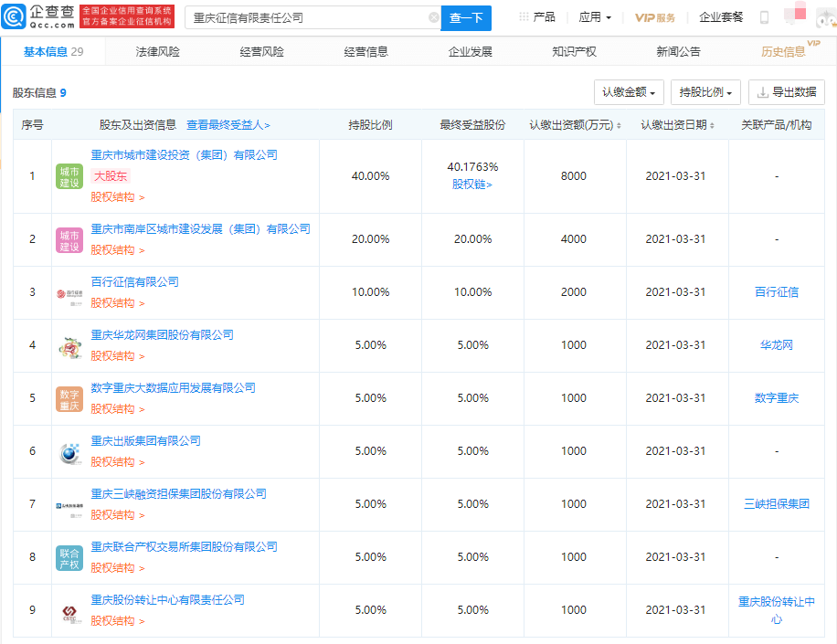Click 华龙网 related product link
The width and height of the screenshot is (837, 644).
777,344
